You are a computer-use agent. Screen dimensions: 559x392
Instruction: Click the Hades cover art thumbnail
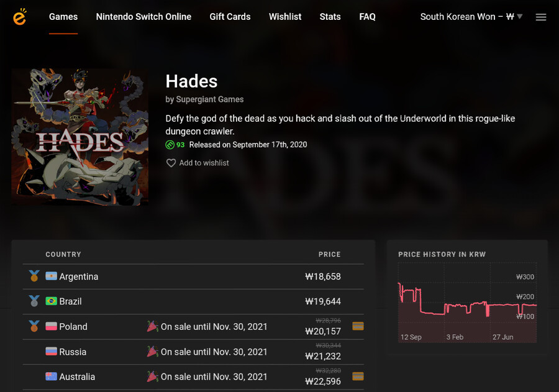point(80,137)
